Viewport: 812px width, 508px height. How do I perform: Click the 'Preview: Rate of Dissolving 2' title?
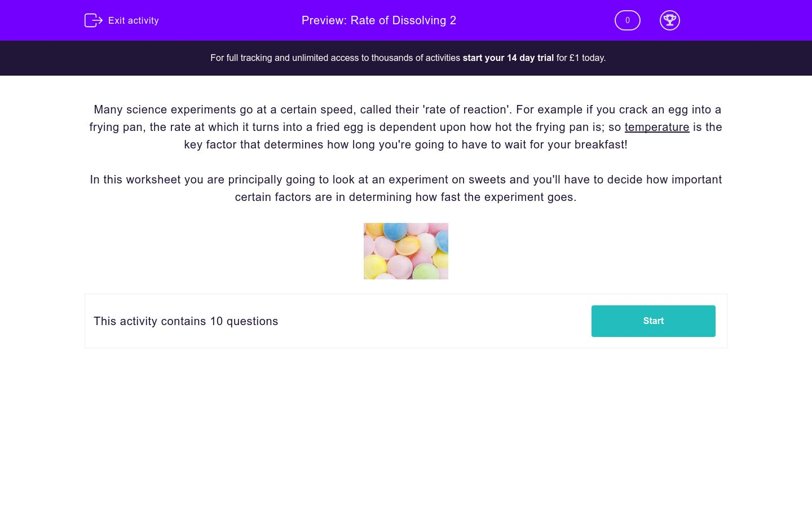(x=378, y=20)
